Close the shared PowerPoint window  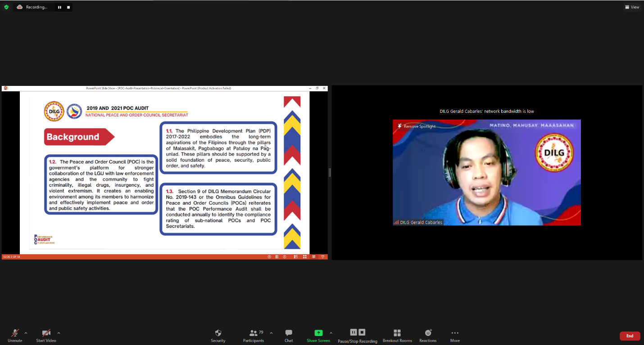(324, 88)
